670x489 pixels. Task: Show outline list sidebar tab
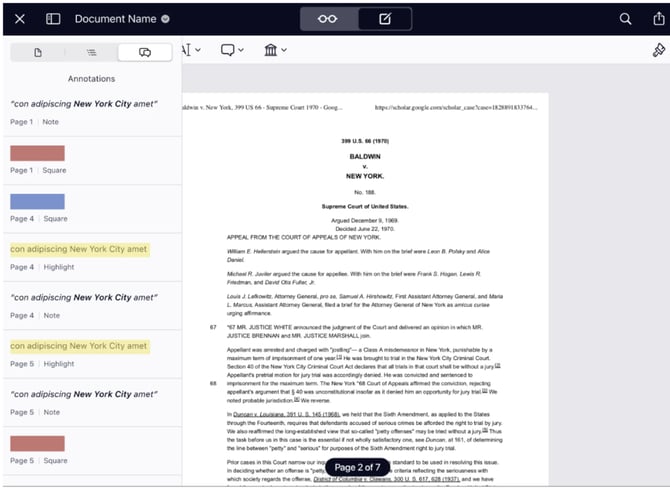[91, 52]
